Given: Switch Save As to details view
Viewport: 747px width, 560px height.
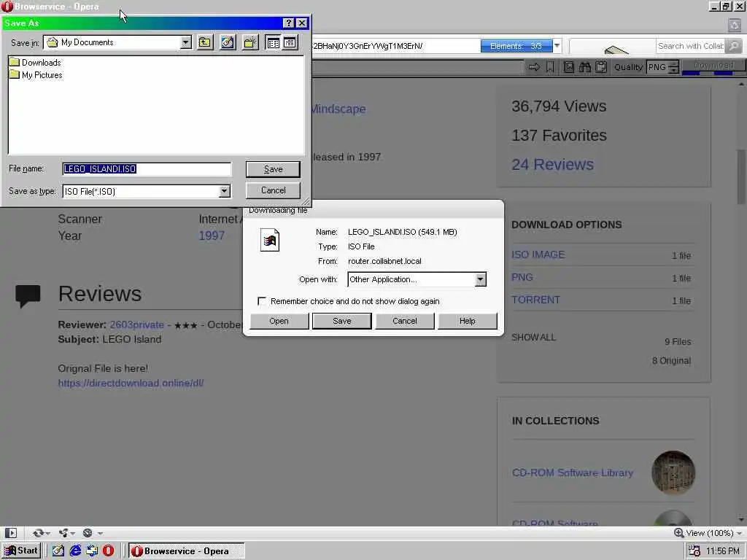Looking at the screenshot, I should pyautogui.click(x=290, y=42).
